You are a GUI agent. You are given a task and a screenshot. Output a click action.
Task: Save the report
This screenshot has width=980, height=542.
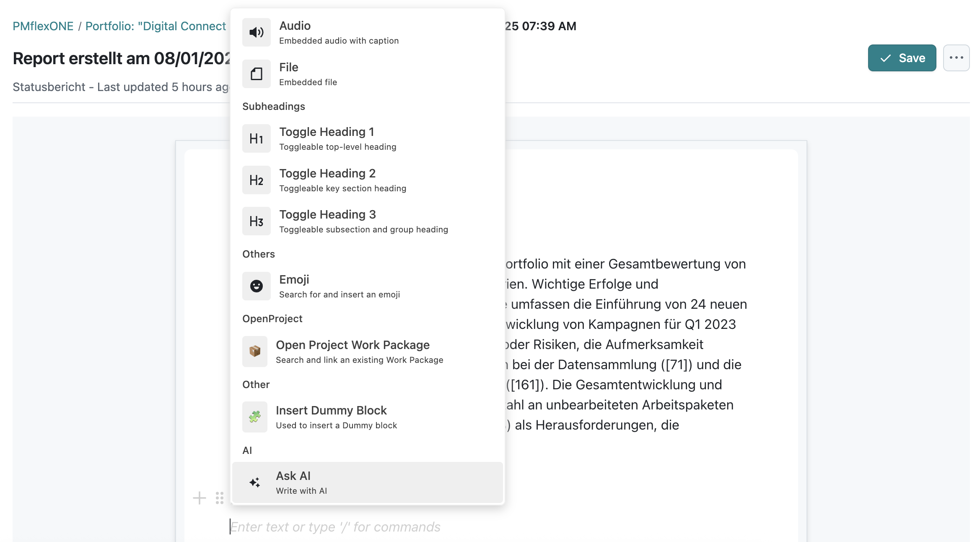pyautogui.click(x=902, y=58)
